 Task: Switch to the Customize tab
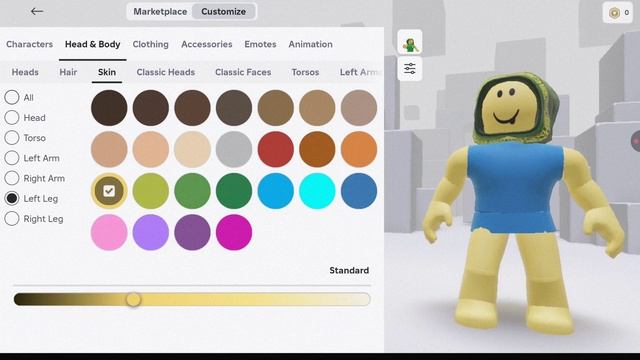point(224,11)
